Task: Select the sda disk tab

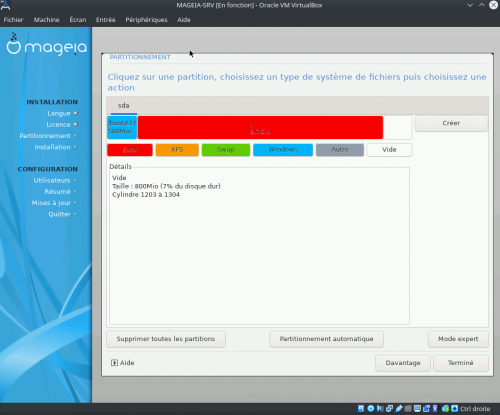Action: 123,106
